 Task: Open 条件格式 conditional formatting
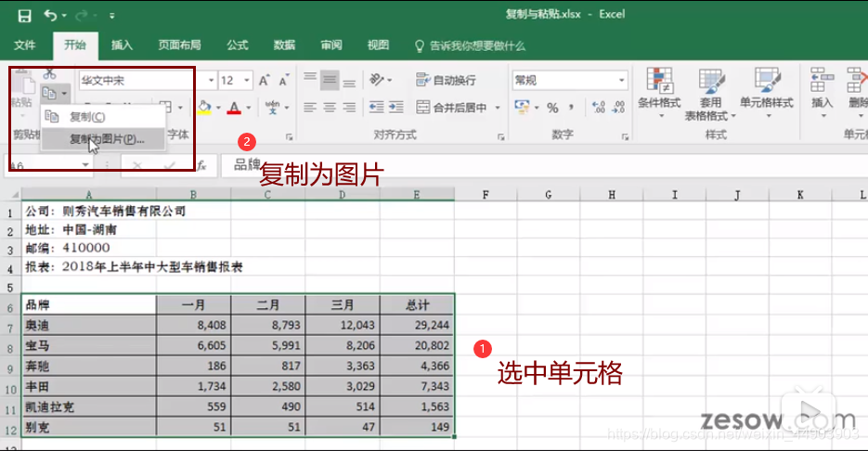[x=659, y=93]
